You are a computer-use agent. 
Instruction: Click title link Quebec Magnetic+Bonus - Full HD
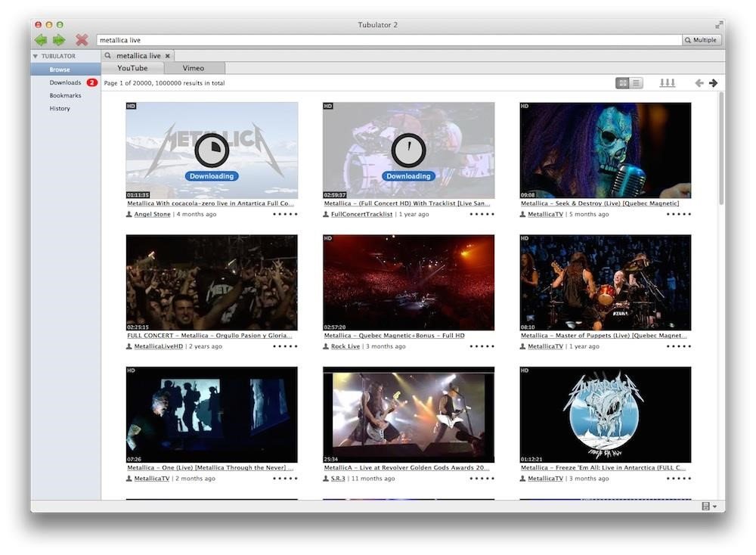click(394, 336)
